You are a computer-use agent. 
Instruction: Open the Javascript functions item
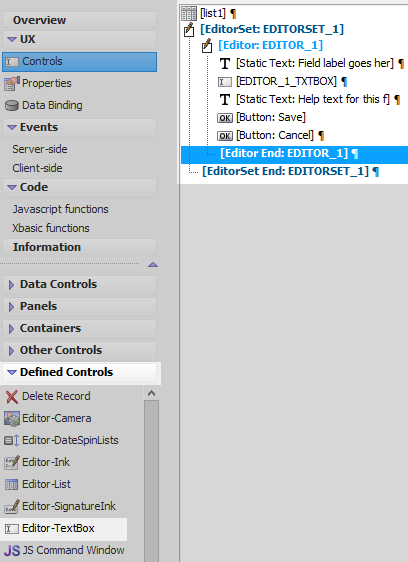coord(60,209)
